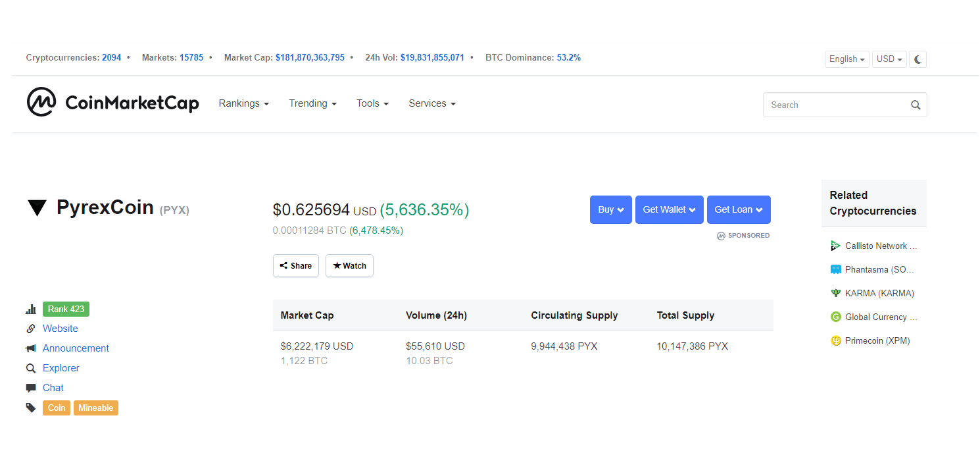Viewport: 980px width, 453px height.
Task: Click the Volume (24h) column header
Action: [x=436, y=315]
